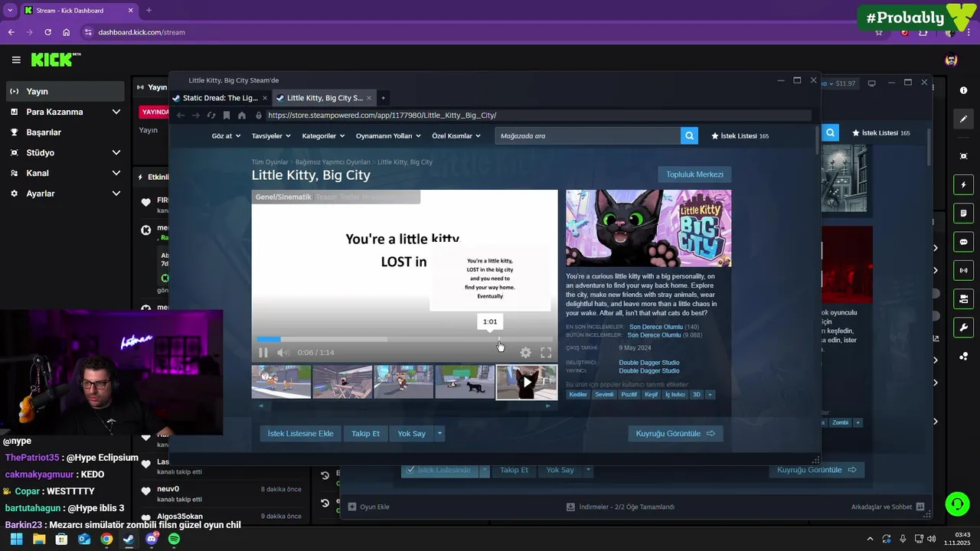Open Spotify from the taskbar
Viewport: 980px width, 551px height.
pyautogui.click(x=174, y=540)
